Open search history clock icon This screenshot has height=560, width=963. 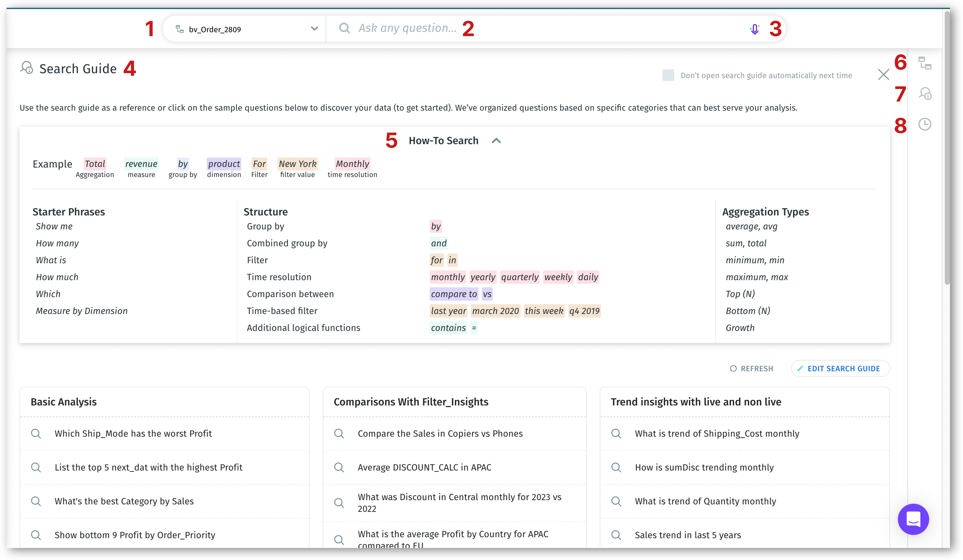pyautogui.click(x=925, y=124)
